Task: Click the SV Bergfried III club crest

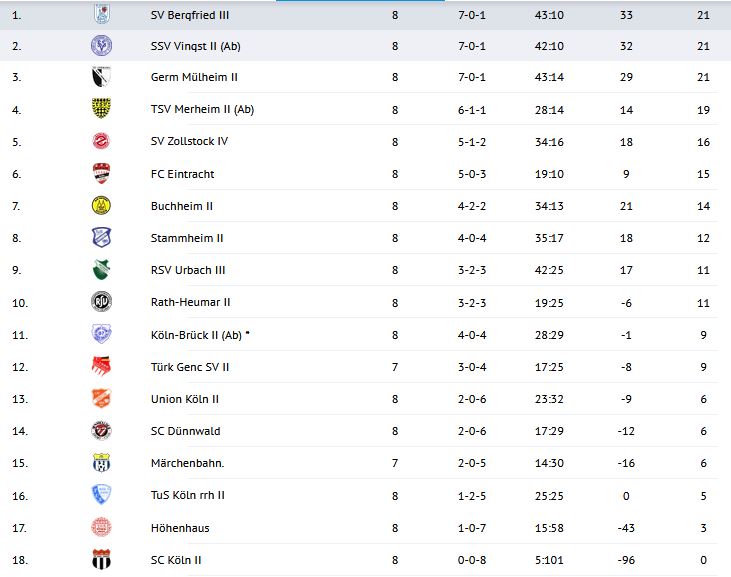Action: point(101,13)
